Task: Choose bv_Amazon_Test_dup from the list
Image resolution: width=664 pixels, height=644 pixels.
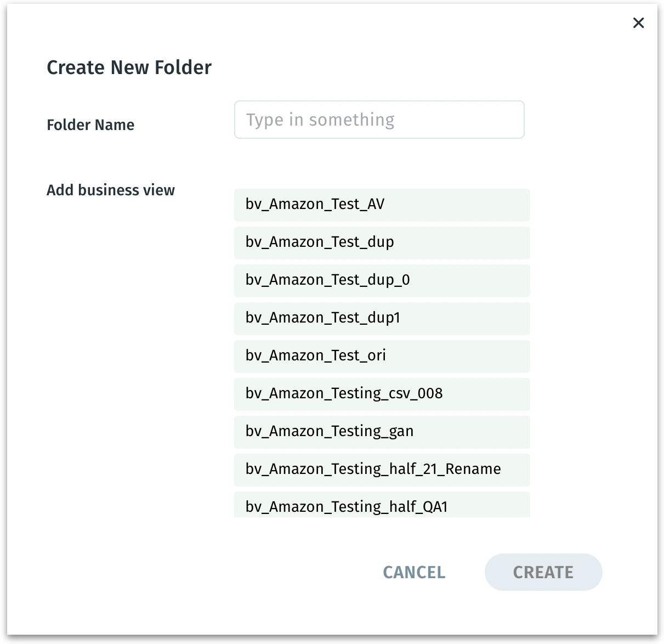Action: click(x=382, y=242)
